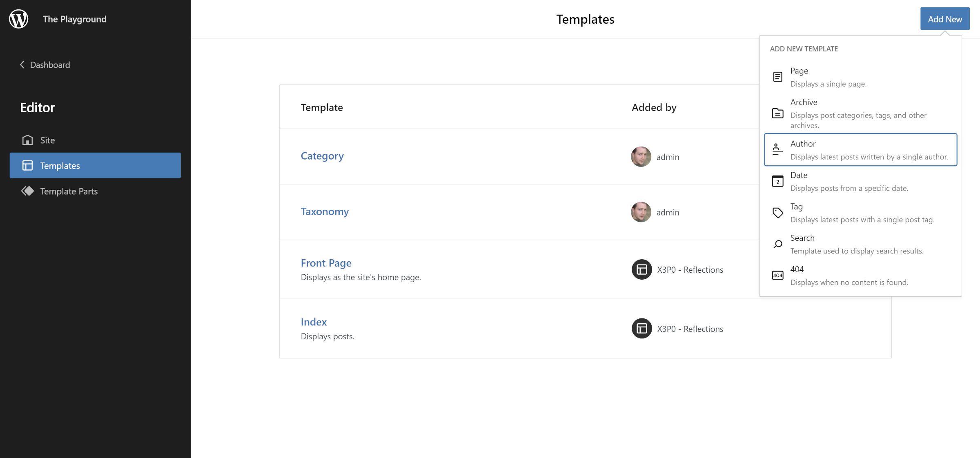980x458 pixels.
Task: Select Templates in the Editor sidebar
Action: click(x=95, y=166)
